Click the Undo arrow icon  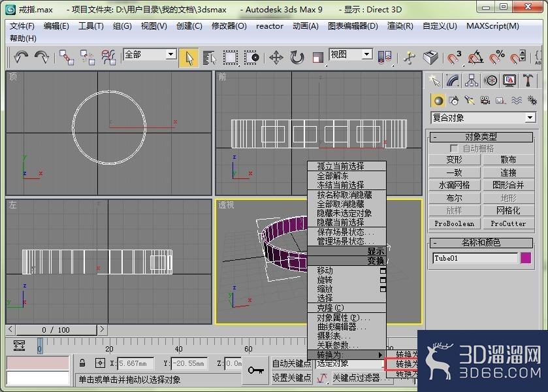coord(21,57)
